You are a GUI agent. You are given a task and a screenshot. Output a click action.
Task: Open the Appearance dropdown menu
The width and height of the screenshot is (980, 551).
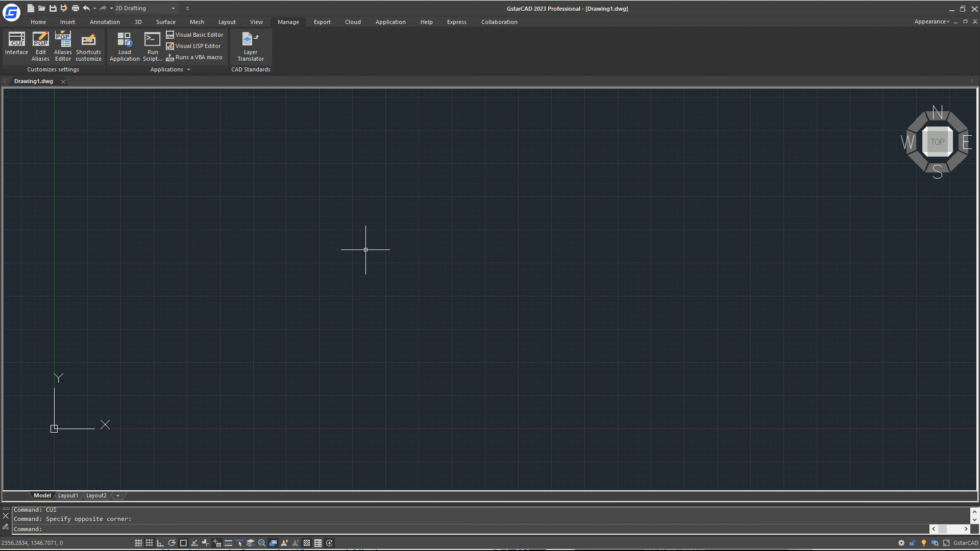(x=932, y=21)
